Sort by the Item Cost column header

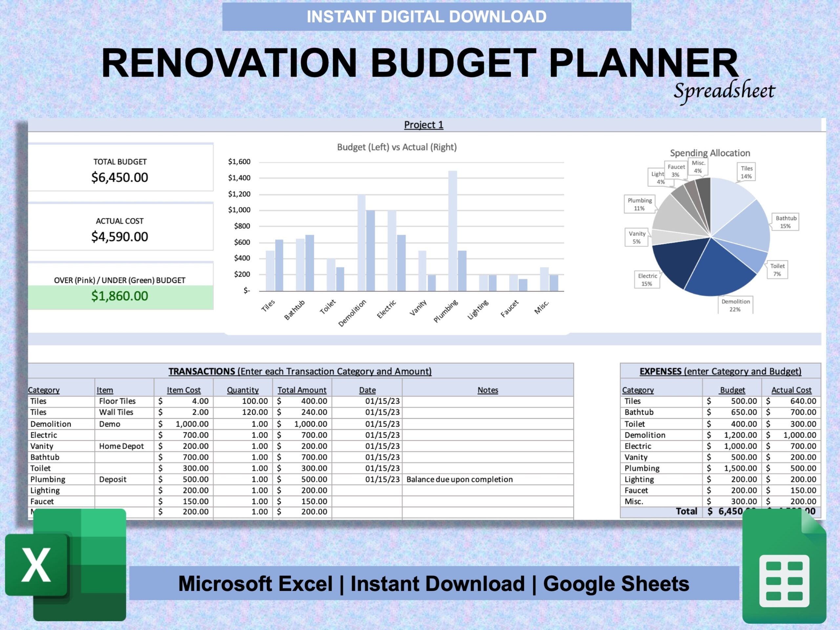(184, 389)
